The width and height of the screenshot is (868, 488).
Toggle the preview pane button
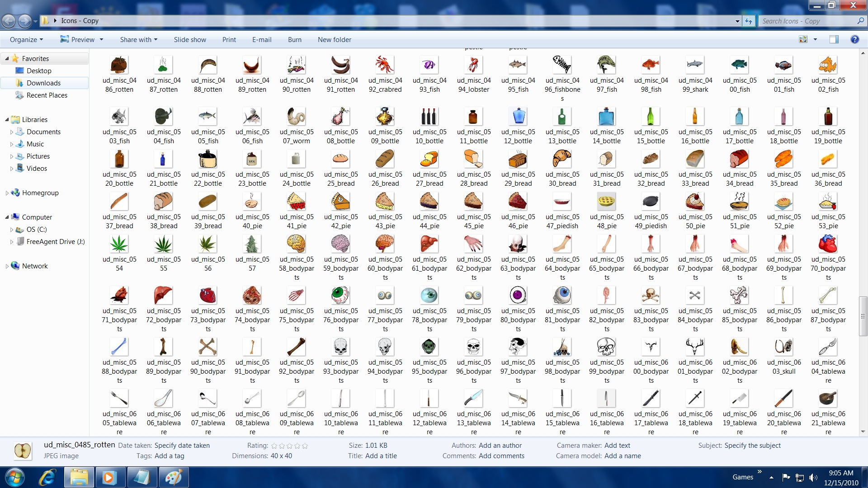coord(834,39)
